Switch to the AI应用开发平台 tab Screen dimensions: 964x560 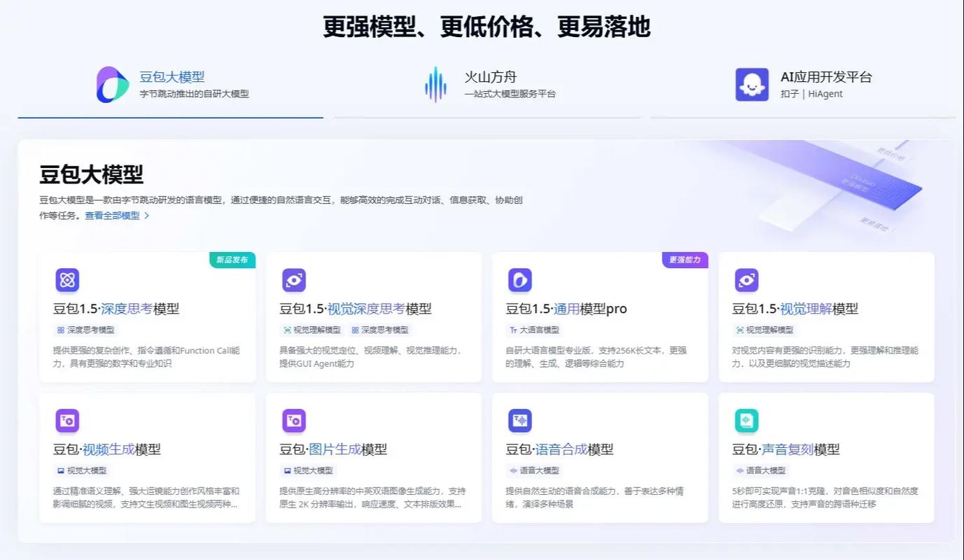[803, 85]
